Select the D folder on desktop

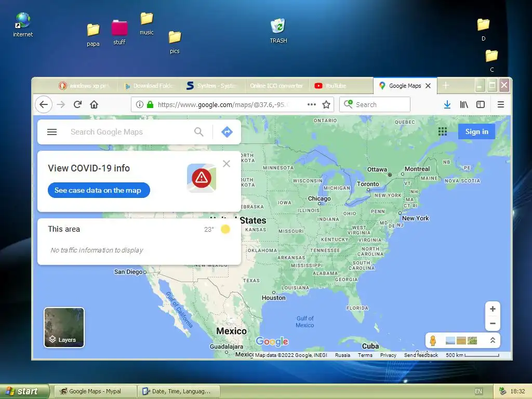coord(483,30)
